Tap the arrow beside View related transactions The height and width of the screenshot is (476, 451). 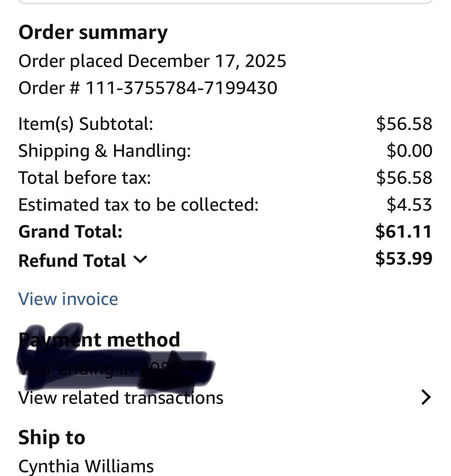click(426, 397)
